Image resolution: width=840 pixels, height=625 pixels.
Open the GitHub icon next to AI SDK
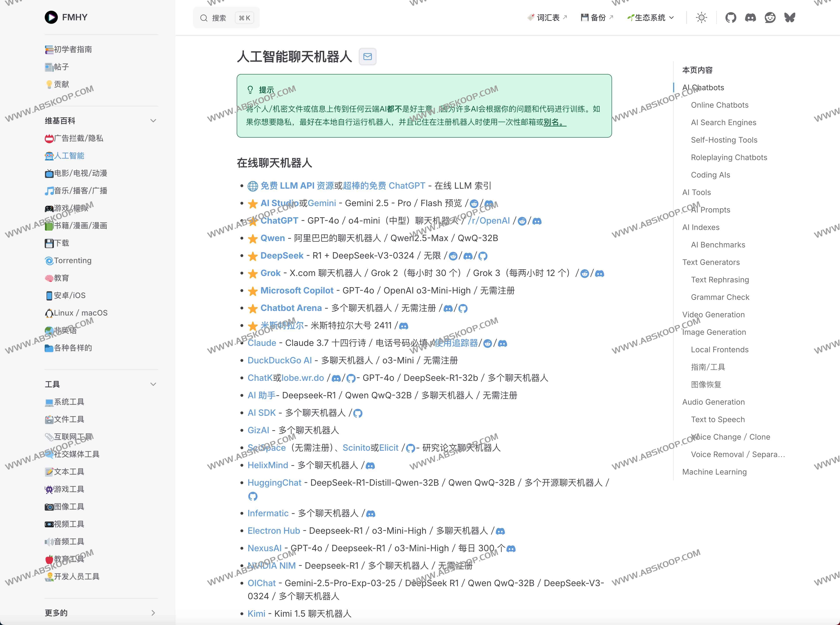click(359, 413)
